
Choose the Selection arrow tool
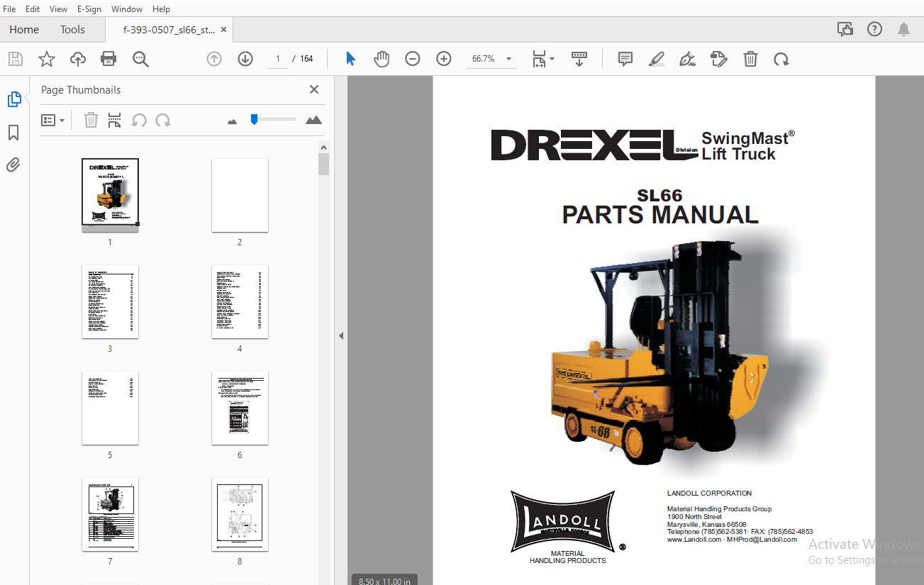350,59
